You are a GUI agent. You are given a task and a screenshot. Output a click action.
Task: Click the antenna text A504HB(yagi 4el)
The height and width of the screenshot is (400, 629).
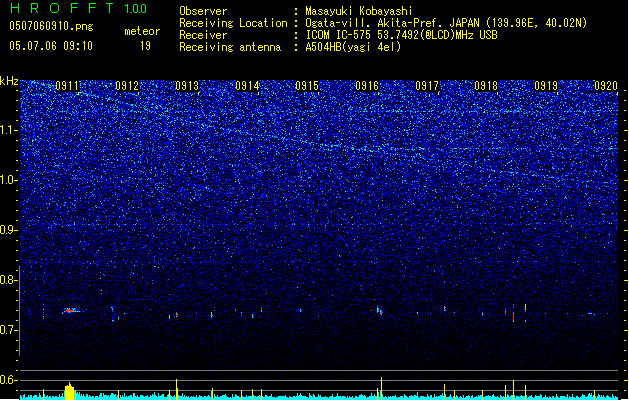[353, 47]
